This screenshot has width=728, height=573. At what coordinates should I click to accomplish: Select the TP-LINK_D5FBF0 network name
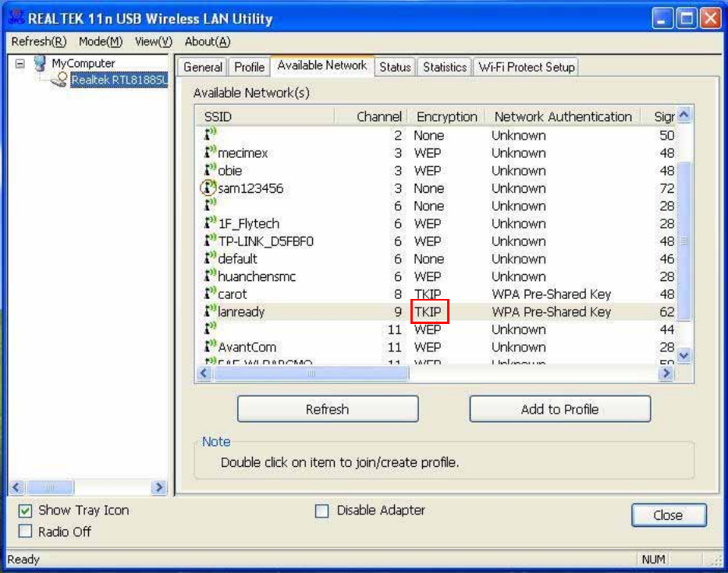point(266,241)
